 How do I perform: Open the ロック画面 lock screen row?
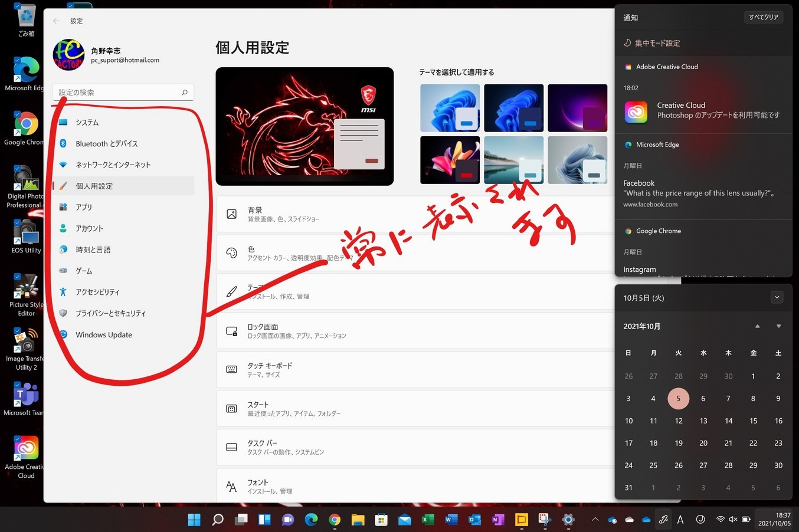[x=415, y=331]
